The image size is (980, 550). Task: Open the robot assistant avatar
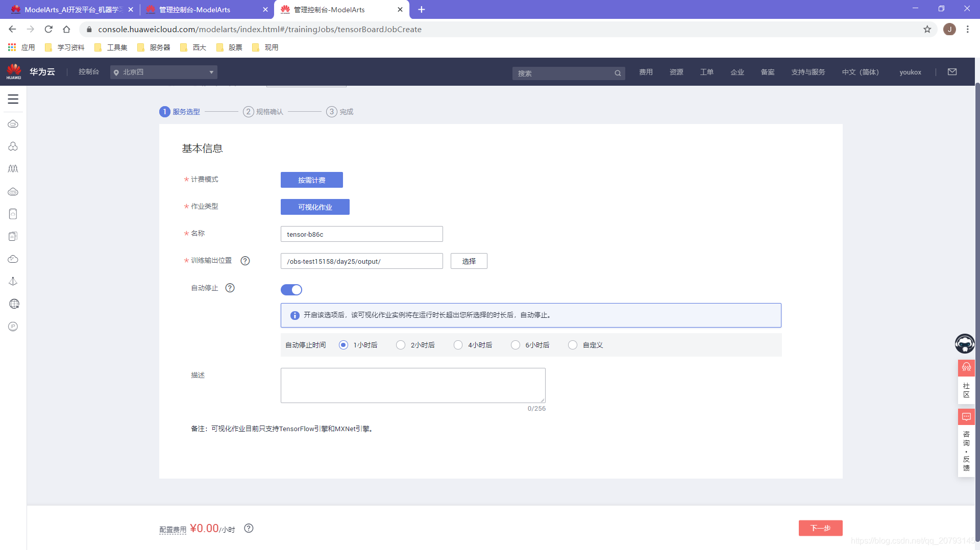[965, 344]
